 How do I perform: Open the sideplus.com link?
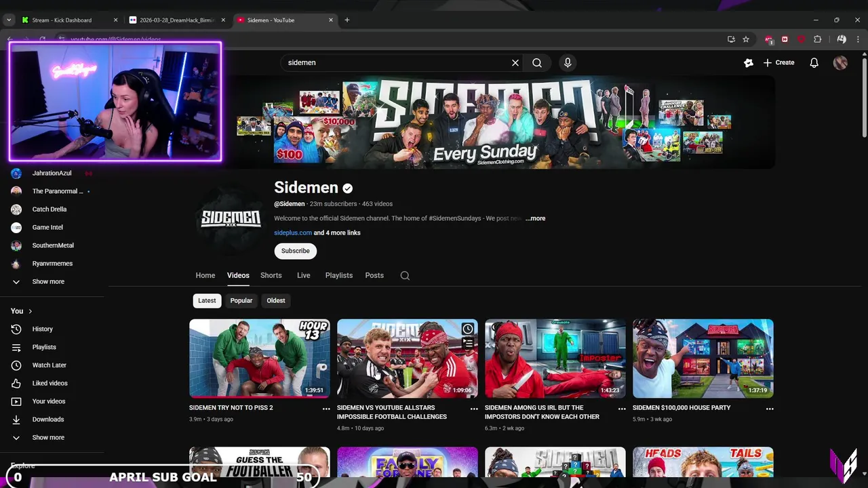point(293,232)
